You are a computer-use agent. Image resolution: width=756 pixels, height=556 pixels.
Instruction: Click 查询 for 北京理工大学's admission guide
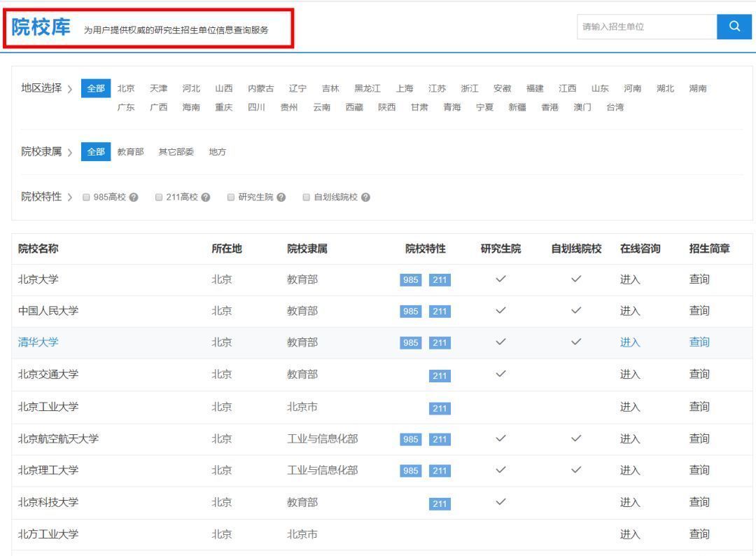pyautogui.click(x=699, y=471)
